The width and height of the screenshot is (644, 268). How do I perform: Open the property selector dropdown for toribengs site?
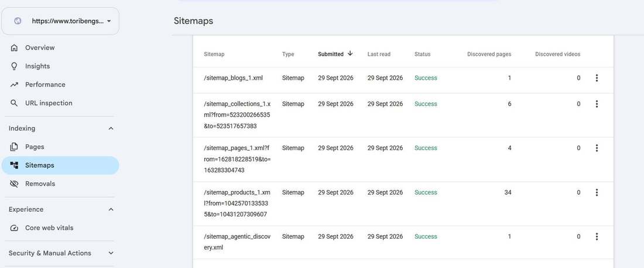(60, 21)
